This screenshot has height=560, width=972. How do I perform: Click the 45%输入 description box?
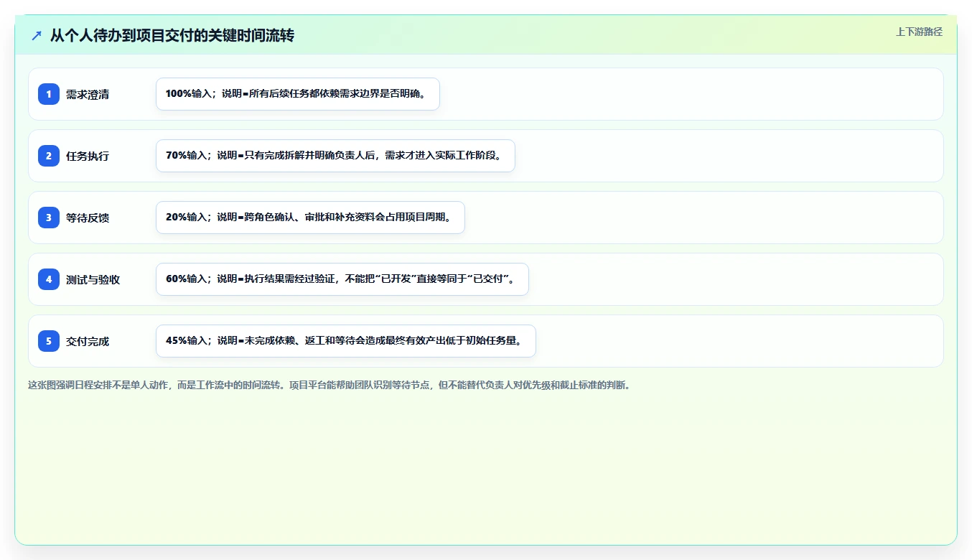(x=346, y=341)
